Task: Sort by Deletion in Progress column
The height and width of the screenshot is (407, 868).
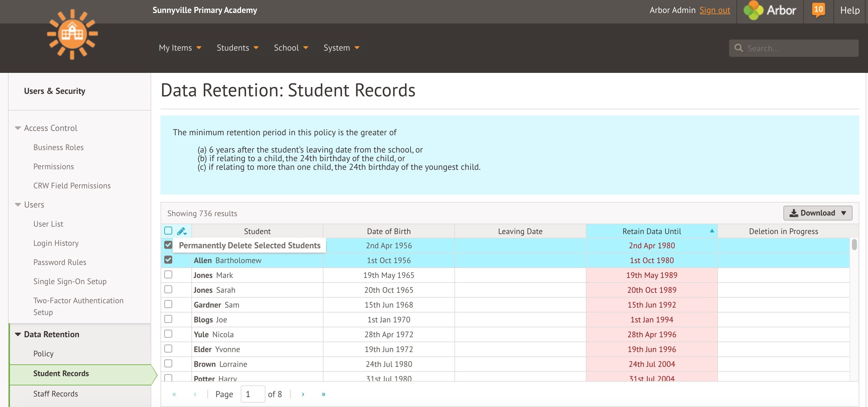Action: pyautogui.click(x=783, y=231)
